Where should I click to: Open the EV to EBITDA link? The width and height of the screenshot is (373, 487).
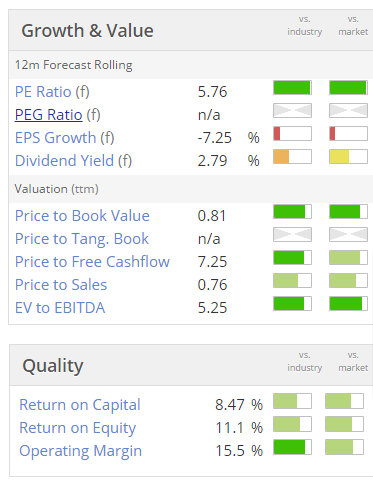pos(60,308)
